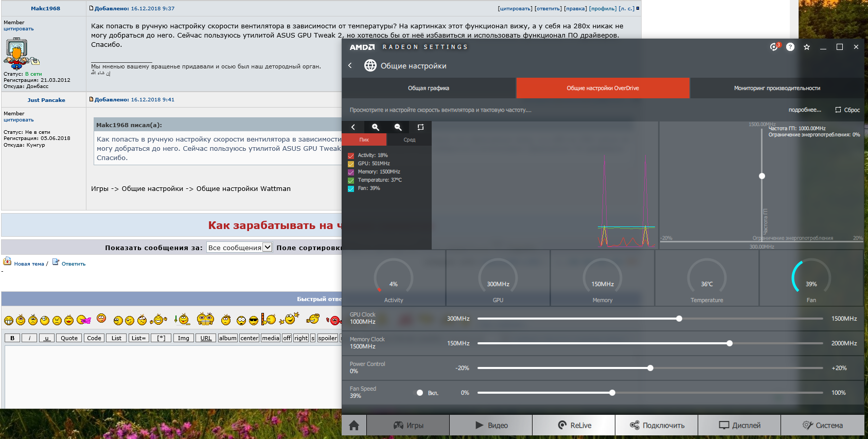
Task: Click the Quote BBCode button
Action: click(x=69, y=338)
